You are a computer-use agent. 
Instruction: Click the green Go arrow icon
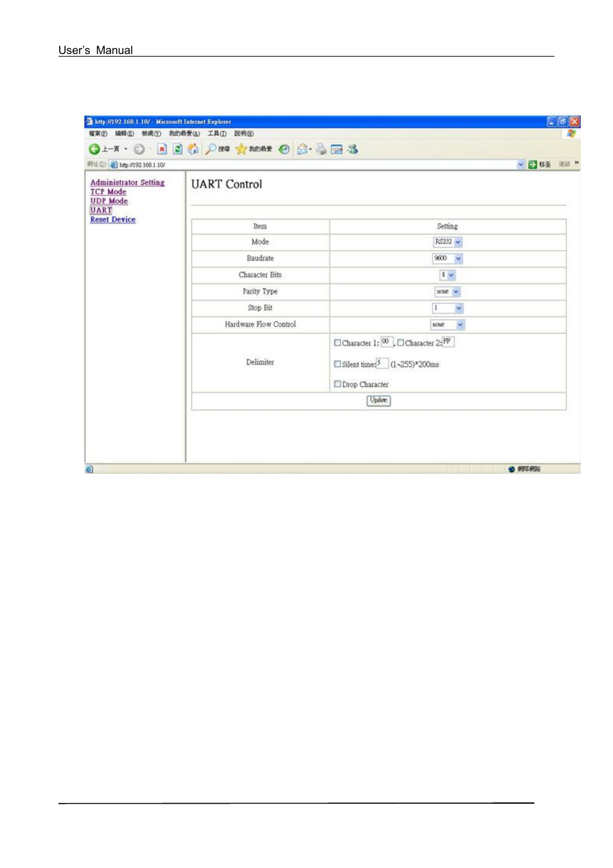point(533,165)
